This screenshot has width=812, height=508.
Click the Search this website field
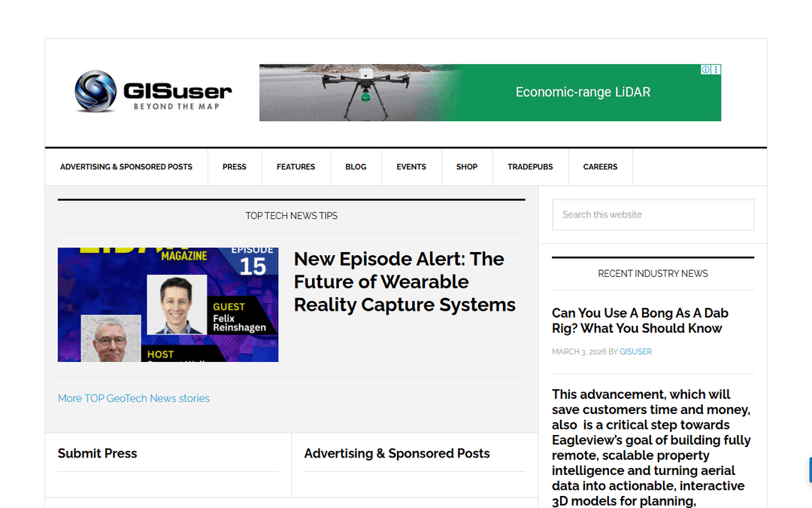653,214
